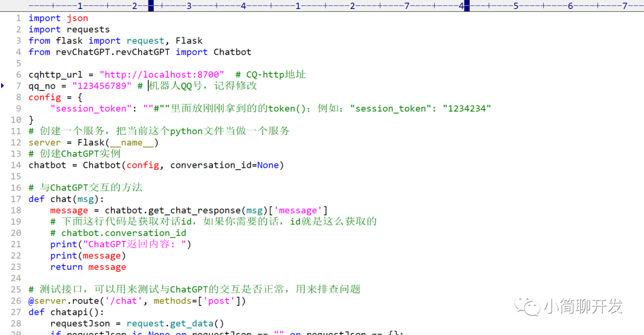
Task: Click the 'requestJson' variable on line 28
Action: 80,324
